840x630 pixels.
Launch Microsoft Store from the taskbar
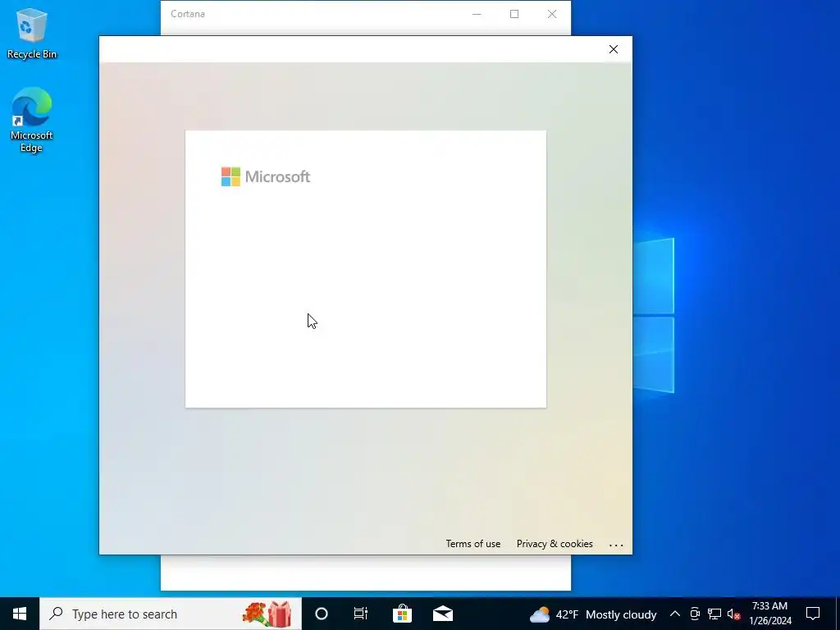[x=402, y=614]
